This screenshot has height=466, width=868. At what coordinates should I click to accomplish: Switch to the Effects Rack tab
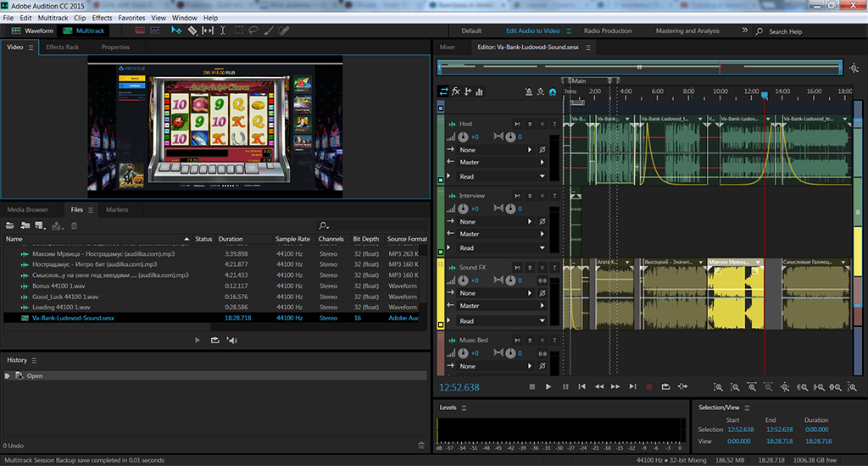62,47
